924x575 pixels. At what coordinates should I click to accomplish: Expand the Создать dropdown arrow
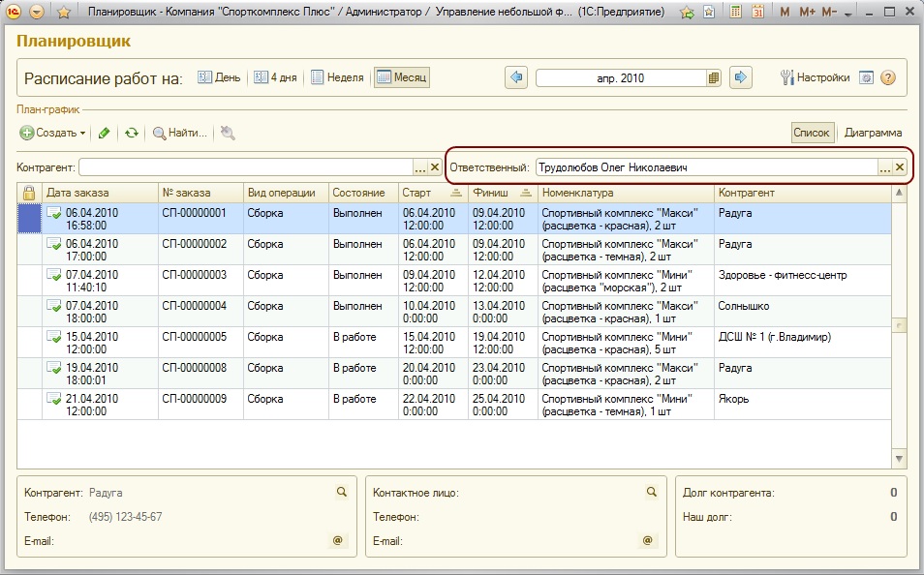(x=83, y=134)
